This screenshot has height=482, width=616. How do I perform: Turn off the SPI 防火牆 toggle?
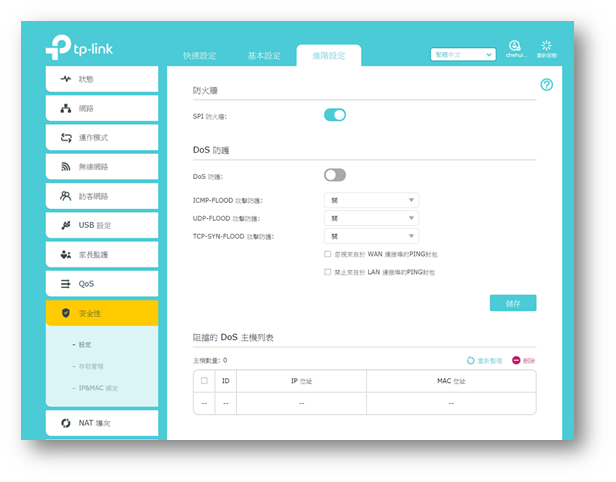point(335,116)
